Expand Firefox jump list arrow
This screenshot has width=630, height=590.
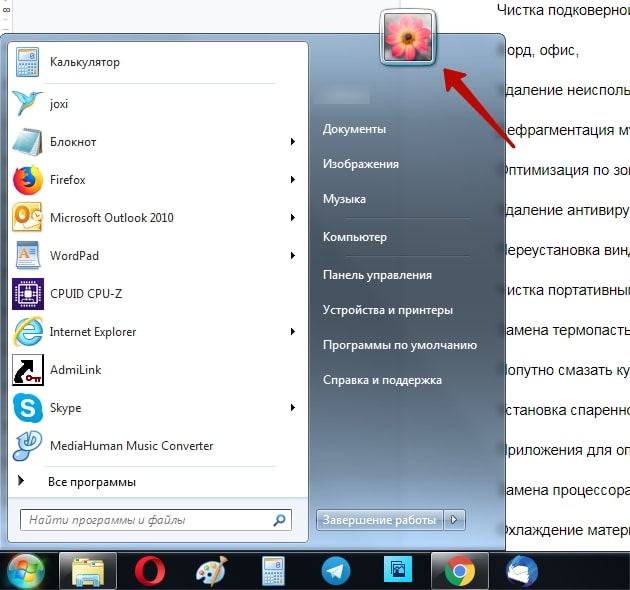[293, 180]
